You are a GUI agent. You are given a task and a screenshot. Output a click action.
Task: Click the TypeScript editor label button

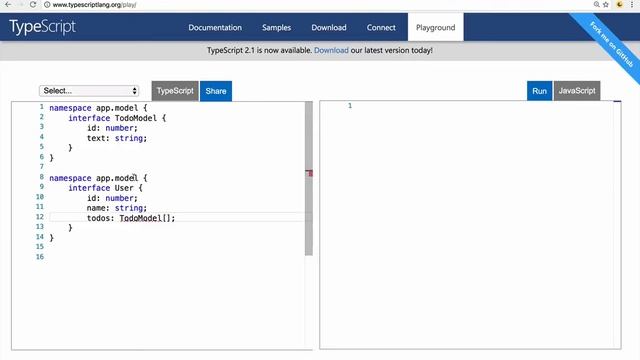(x=175, y=91)
